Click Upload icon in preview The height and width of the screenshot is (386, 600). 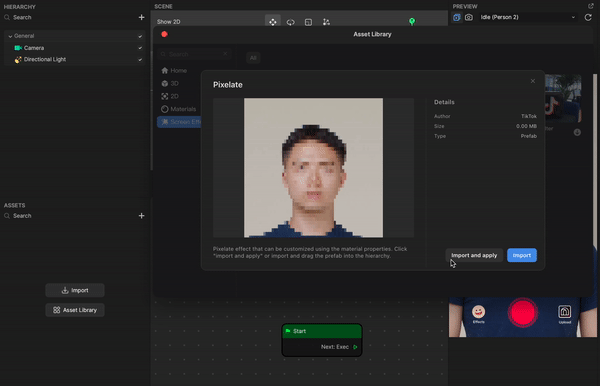[x=565, y=314]
